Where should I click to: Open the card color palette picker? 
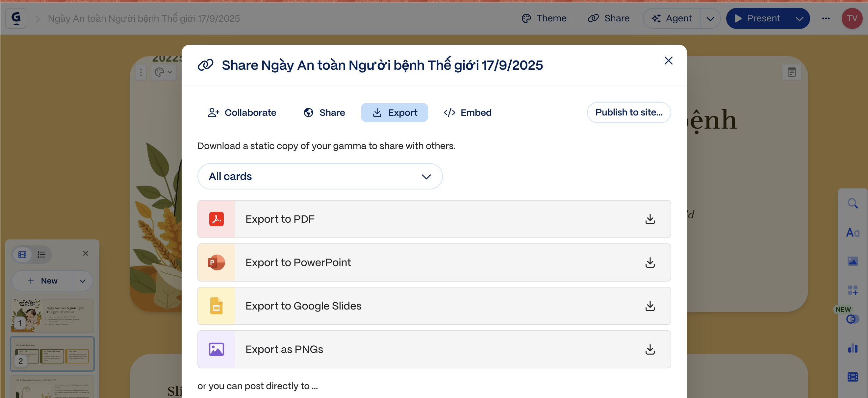(x=164, y=72)
